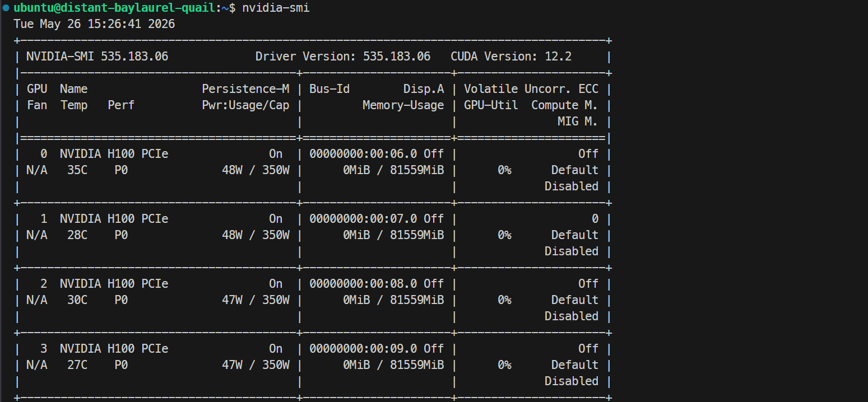Image resolution: width=868 pixels, height=402 pixels.
Task: Click the 'P0' perf state of GPU 2
Action: tap(121, 300)
